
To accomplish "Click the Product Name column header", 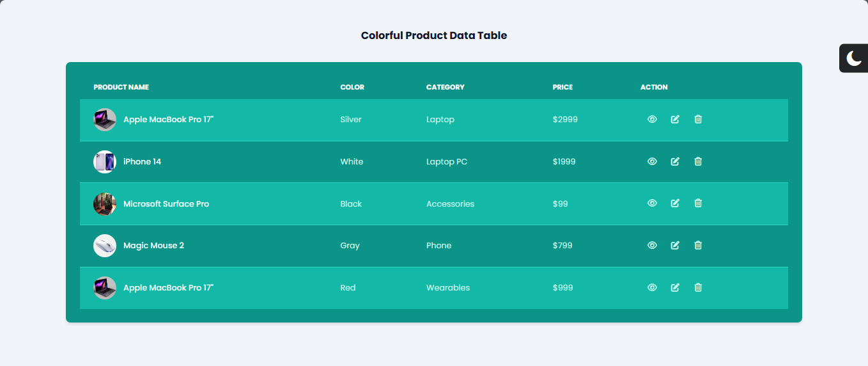I will [121, 88].
